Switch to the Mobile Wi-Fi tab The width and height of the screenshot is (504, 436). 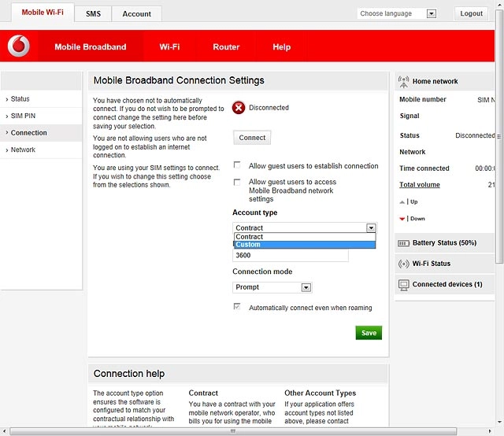coord(43,13)
